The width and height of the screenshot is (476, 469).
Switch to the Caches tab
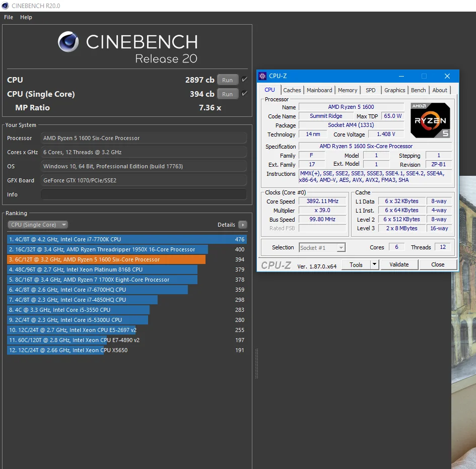point(292,90)
